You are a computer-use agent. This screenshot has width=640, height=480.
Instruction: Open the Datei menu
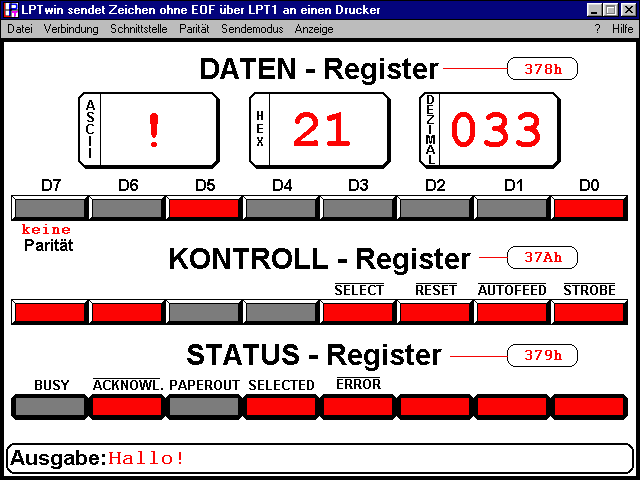coord(20,29)
